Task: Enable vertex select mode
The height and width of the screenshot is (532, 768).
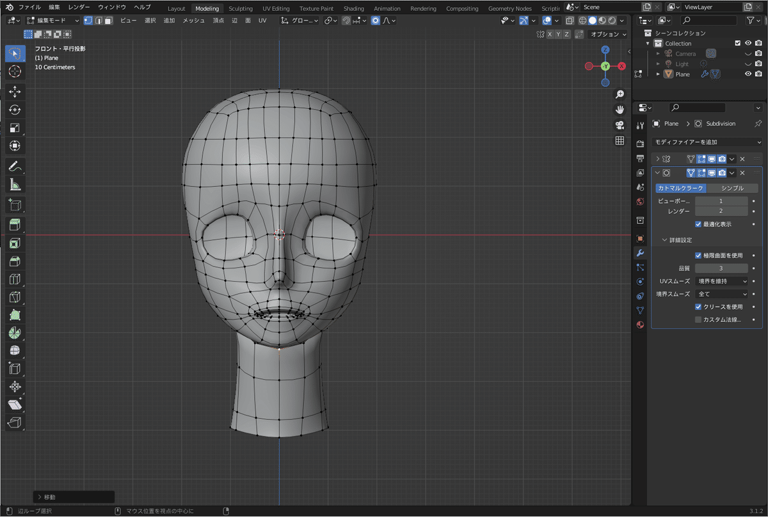Action: (88, 20)
